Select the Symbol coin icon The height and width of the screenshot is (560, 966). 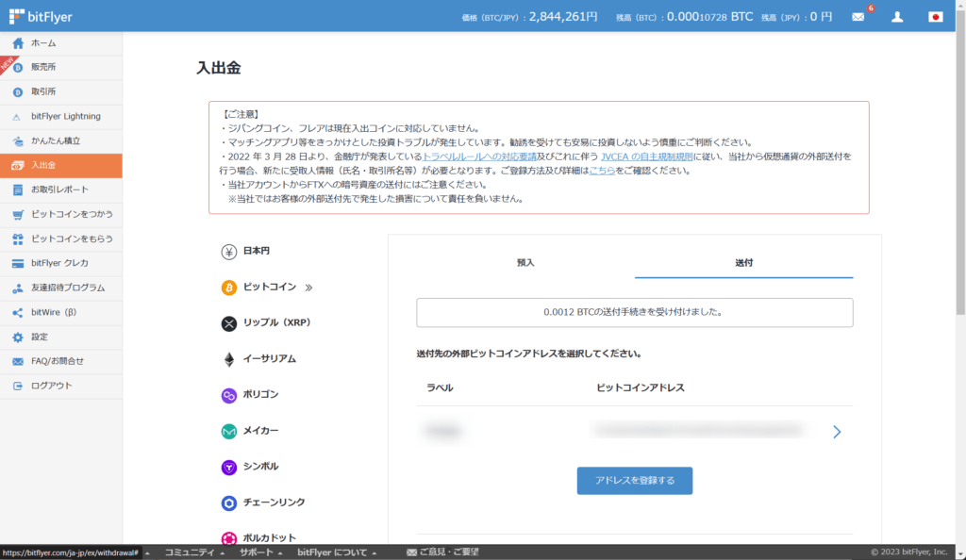[x=228, y=468]
